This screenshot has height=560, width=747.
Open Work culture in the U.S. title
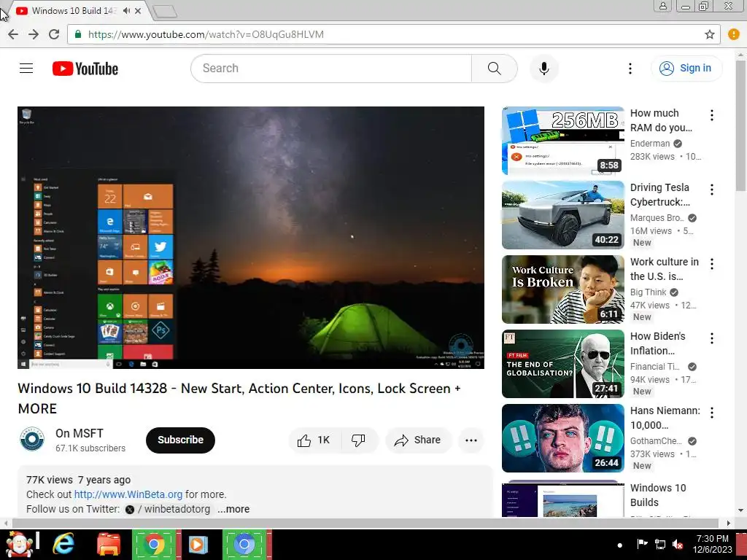664,269
